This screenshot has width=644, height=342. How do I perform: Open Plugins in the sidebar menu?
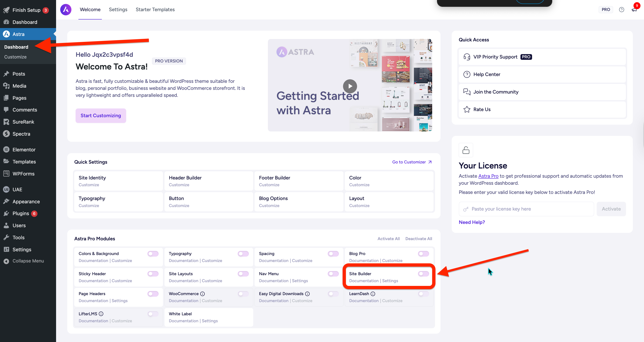tap(21, 213)
